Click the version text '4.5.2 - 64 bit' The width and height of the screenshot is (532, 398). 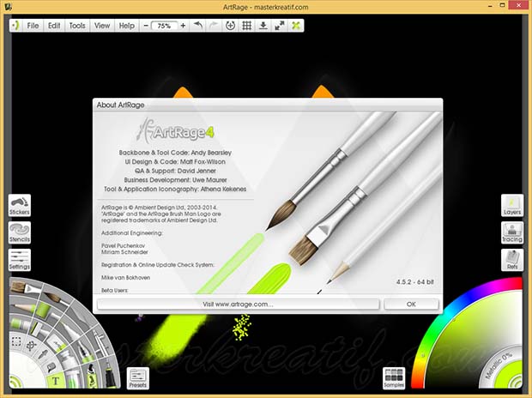[x=415, y=282]
